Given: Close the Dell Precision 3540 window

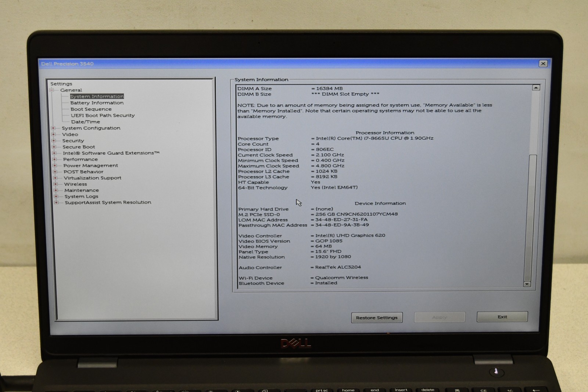Looking at the screenshot, I should (543, 64).
